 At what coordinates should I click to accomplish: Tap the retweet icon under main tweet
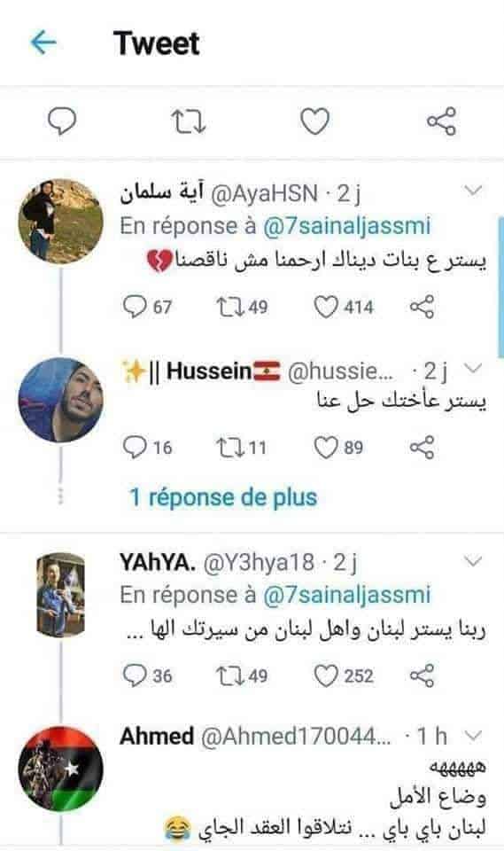189,121
